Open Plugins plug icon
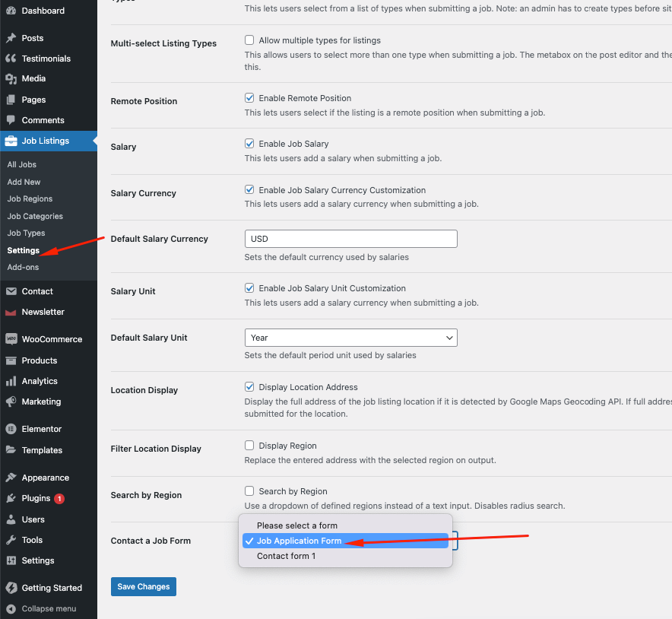Viewport: 672px width, 619px height. coord(11,498)
